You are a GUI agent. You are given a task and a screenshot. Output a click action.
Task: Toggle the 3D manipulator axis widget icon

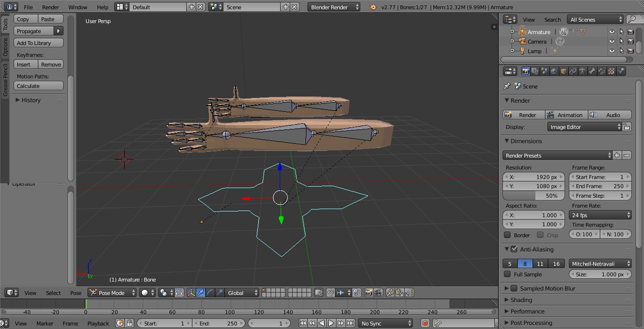pyautogui.click(x=191, y=293)
